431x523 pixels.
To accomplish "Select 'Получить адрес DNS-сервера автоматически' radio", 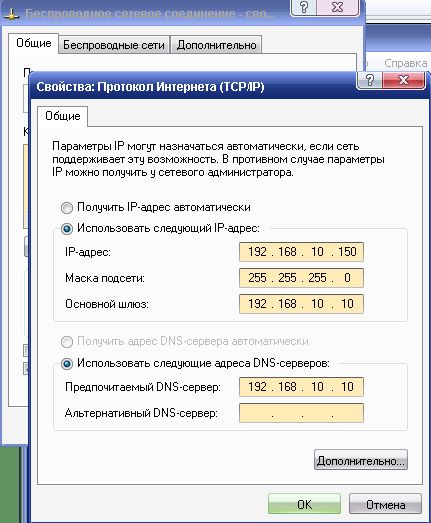I will (67, 342).
